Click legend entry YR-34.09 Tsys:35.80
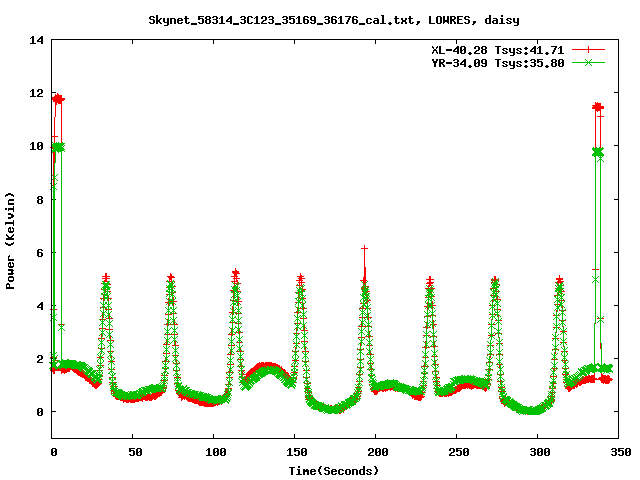The width and height of the screenshot is (640, 480). (498, 63)
